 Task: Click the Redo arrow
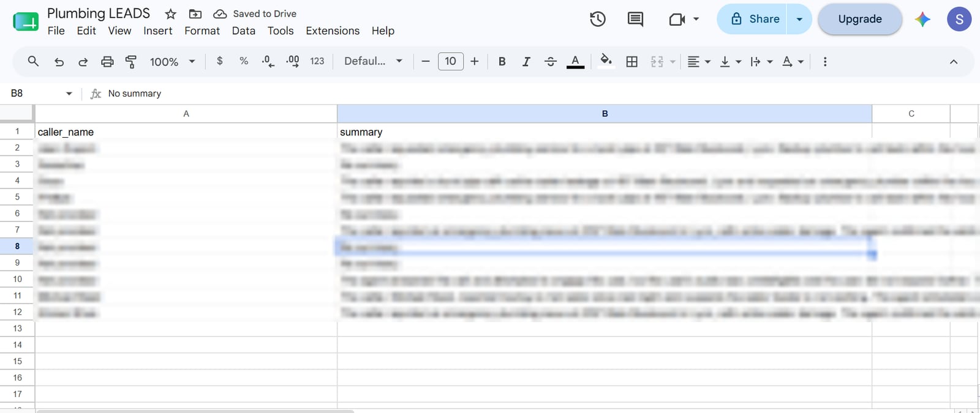[83, 61]
